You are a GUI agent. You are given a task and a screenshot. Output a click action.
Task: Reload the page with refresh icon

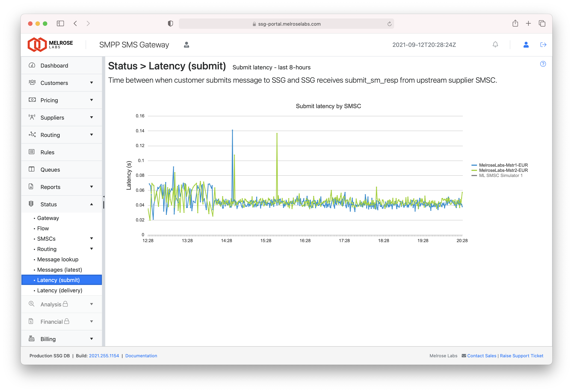[389, 24]
